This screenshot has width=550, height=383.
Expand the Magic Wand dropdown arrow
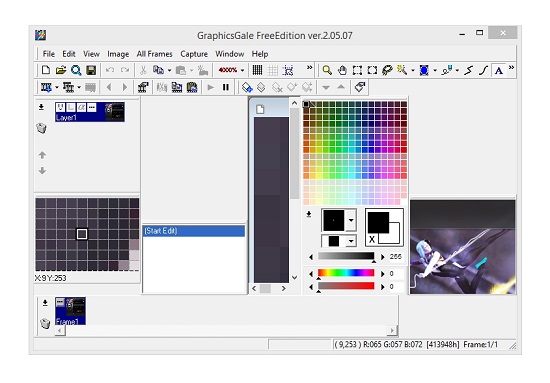[x=412, y=70]
